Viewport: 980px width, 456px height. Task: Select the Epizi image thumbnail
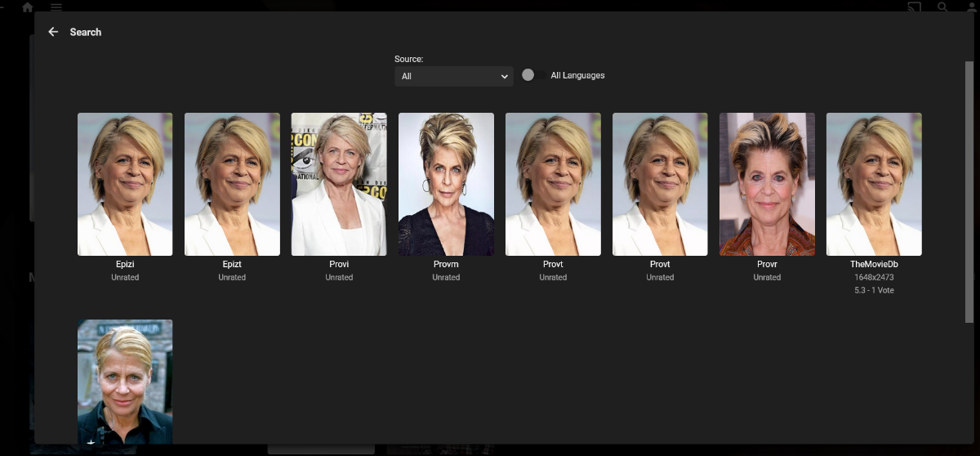pos(125,185)
